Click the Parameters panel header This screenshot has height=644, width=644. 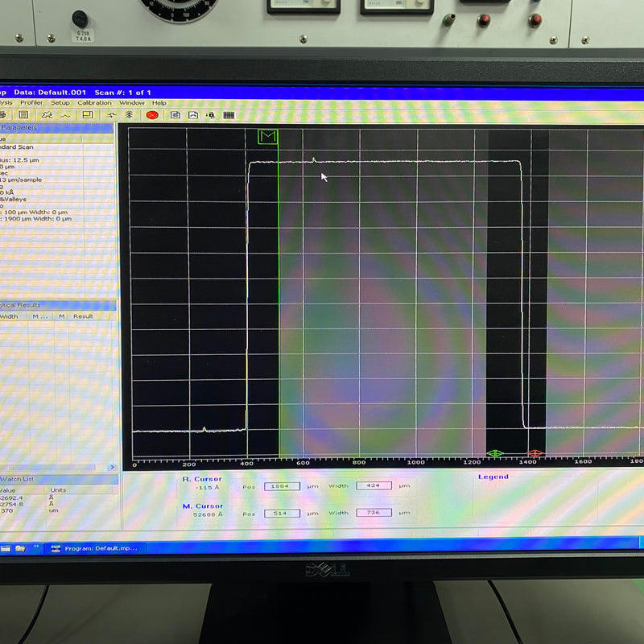56,128
